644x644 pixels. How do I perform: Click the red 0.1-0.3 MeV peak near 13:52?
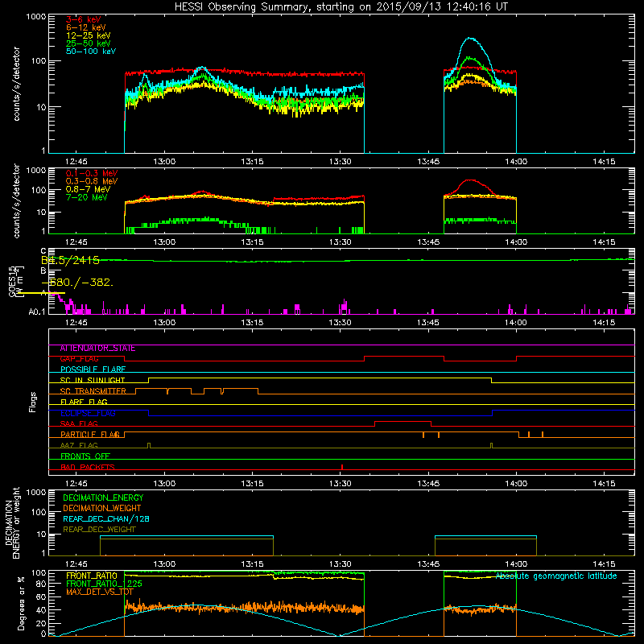click(x=470, y=180)
